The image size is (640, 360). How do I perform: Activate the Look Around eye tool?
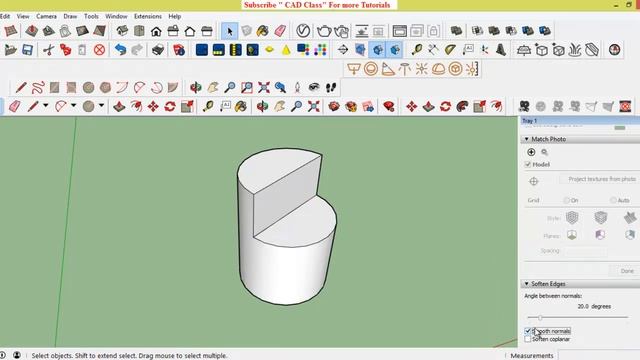pyautogui.click(x=314, y=87)
